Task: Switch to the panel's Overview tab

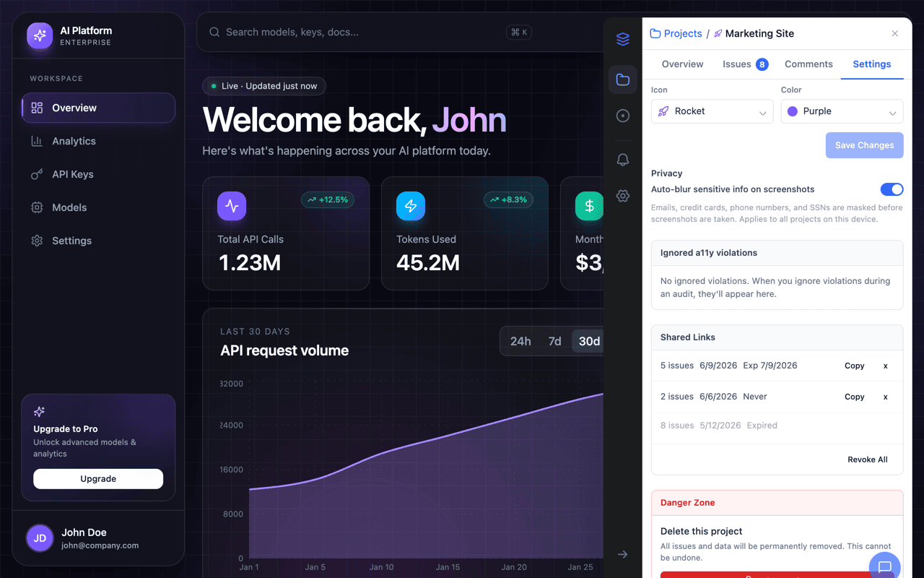Action: click(682, 64)
